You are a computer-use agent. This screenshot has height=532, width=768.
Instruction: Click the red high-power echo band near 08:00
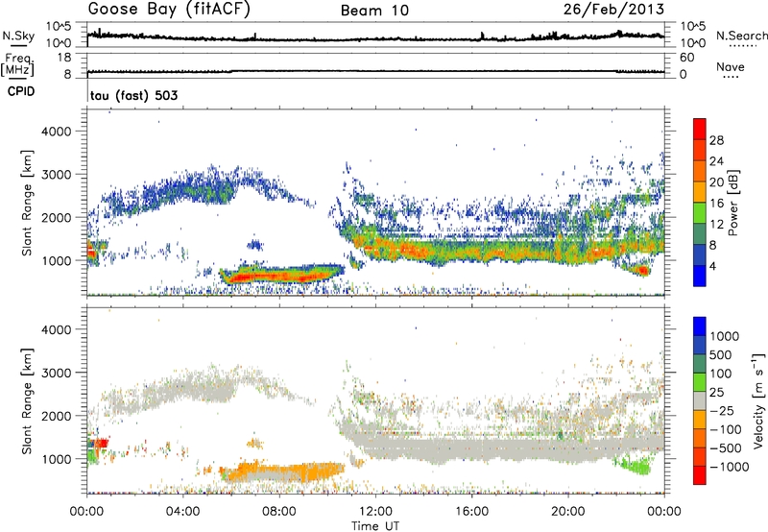click(x=279, y=278)
